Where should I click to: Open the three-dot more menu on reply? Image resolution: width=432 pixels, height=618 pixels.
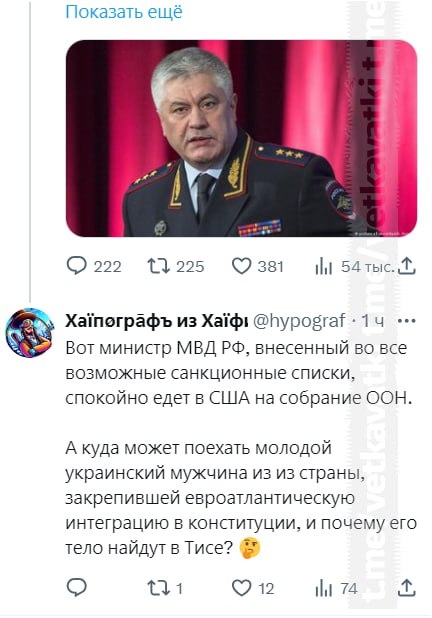407,321
